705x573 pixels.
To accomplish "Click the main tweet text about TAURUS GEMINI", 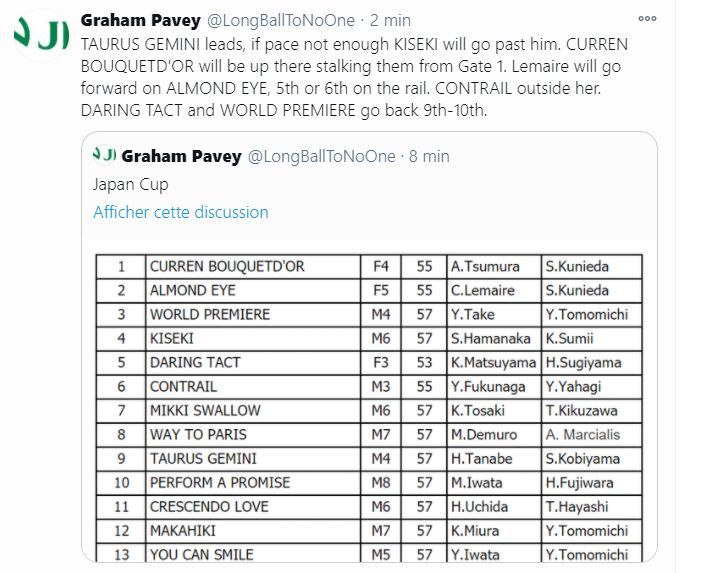I will click(x=354, y=77).
